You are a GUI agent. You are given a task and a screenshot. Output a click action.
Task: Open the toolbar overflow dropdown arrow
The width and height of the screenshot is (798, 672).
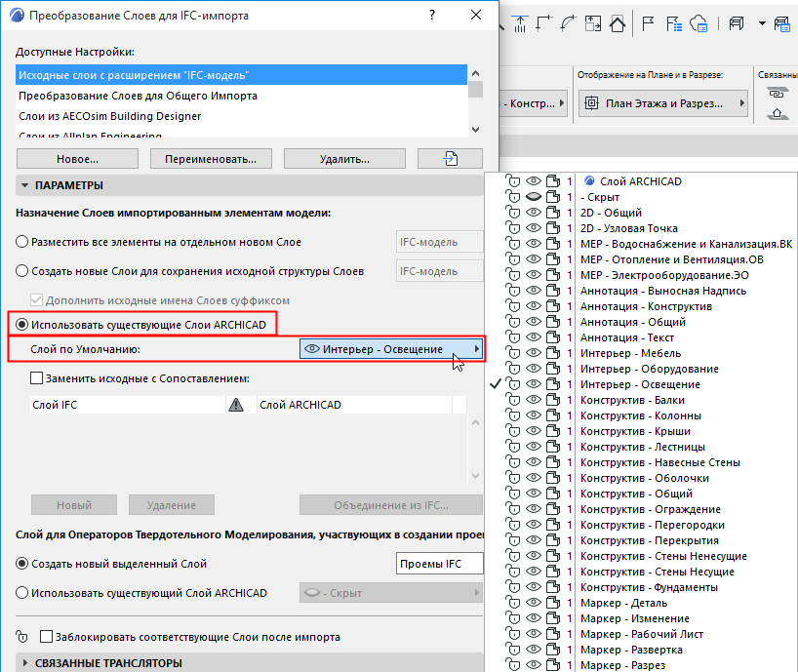coord(762,23)
